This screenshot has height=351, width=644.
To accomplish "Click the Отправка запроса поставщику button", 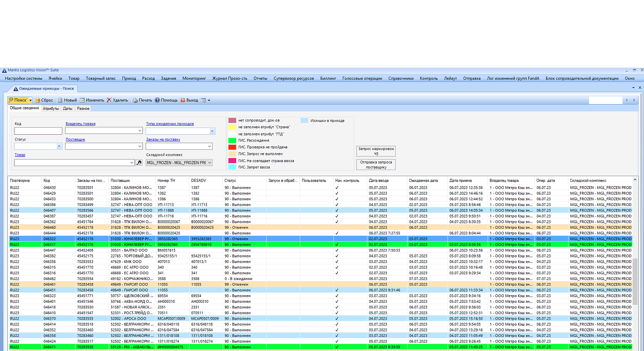I will click(x=376, y=164).
